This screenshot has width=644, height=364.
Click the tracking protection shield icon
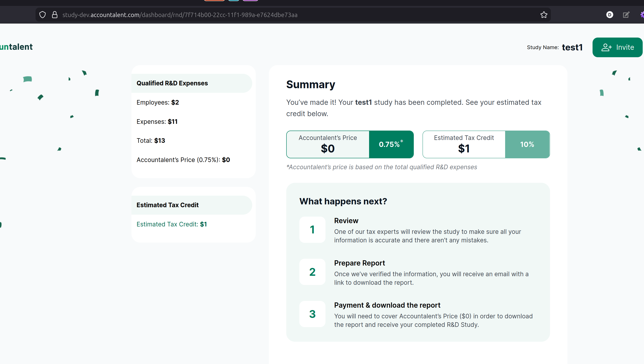coord(43,15)
